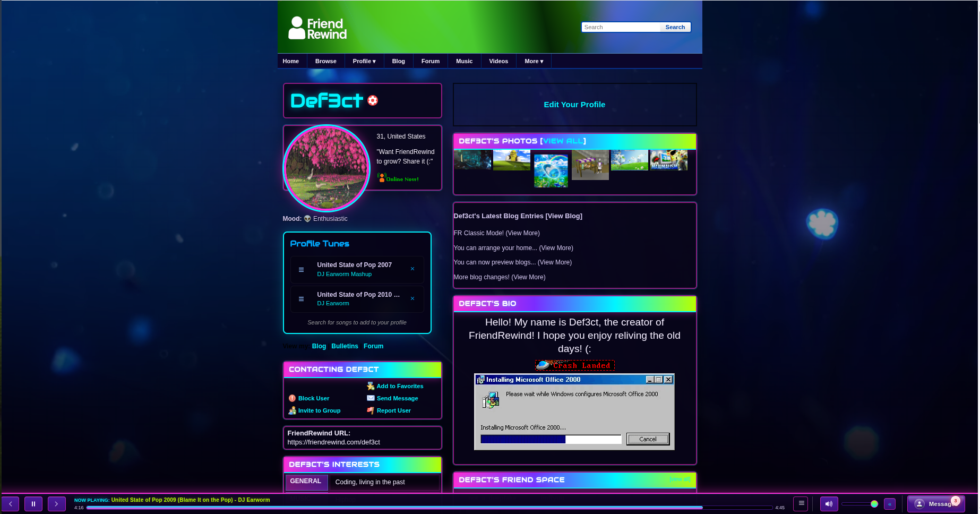
Task: Open the music player playlist queue
Action: (801, 503)
